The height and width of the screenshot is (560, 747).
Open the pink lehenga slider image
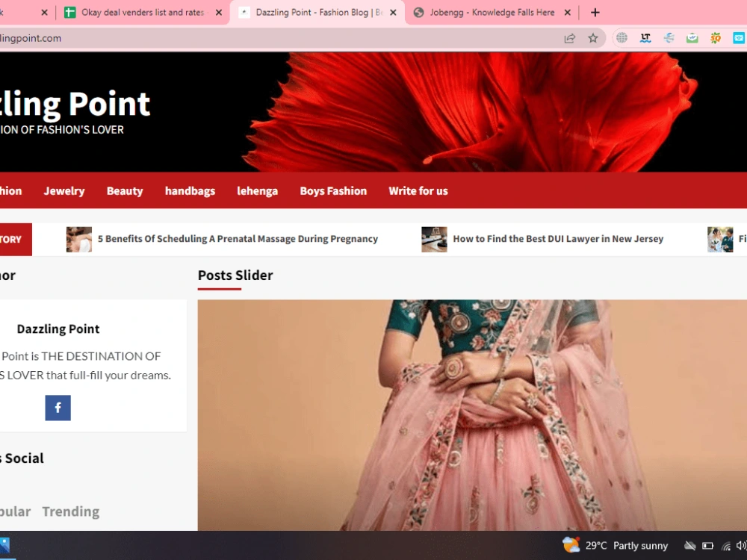(x=472, y=415)
